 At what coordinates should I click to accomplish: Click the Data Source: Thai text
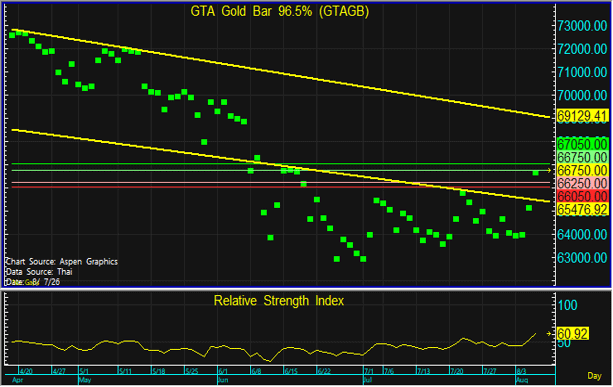click(39, 272)
